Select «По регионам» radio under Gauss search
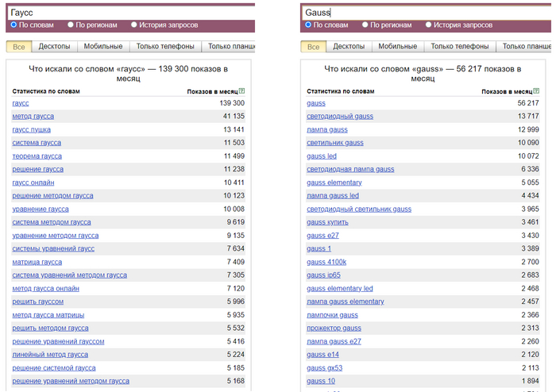The image size is (556, 392). click(x=365, y=25)
